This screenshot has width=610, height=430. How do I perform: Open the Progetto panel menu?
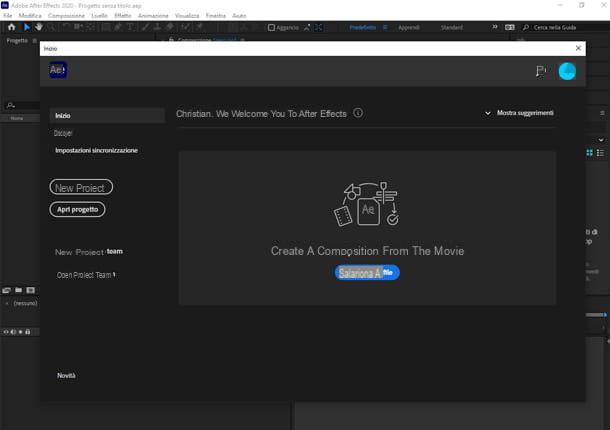tap(35, 40)
